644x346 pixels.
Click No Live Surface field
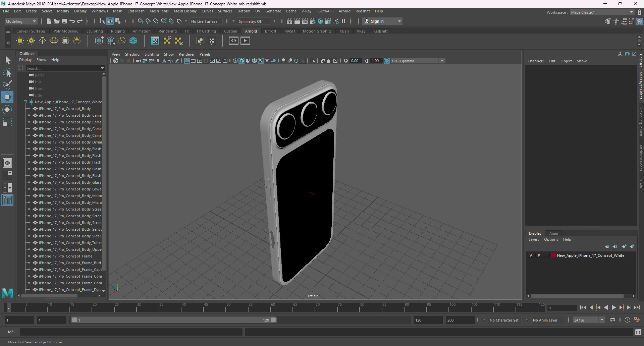pos(207,21)
